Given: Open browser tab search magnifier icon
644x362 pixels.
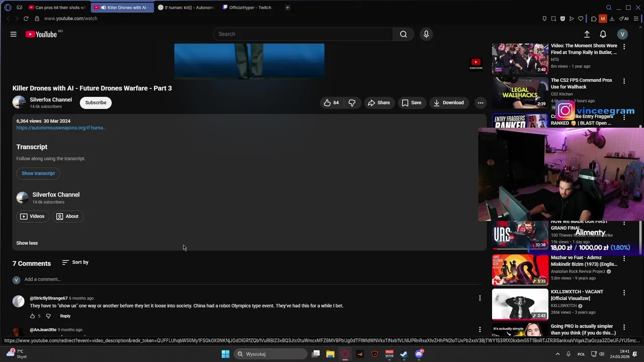Looking at the screenshot, I should click(x=608, y=8).
